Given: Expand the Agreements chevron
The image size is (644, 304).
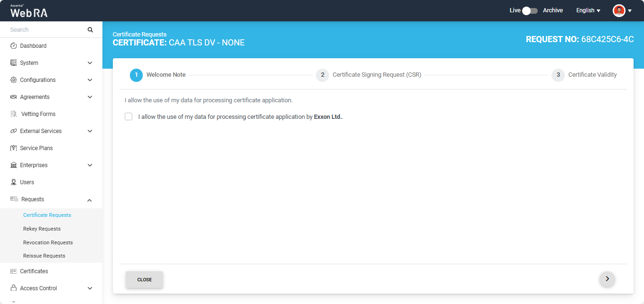Looking at the screenshot, I should [x=90, y=97].
